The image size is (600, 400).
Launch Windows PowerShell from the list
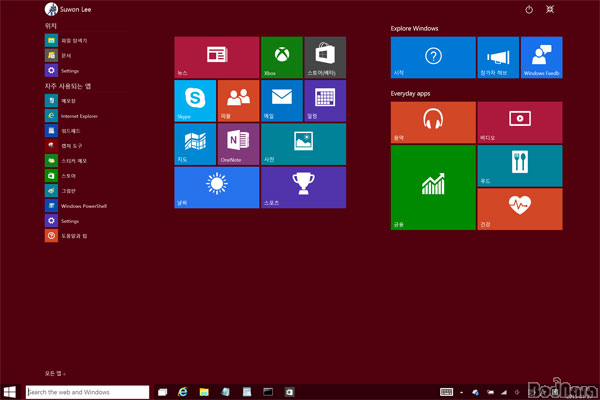click(76, 206)
